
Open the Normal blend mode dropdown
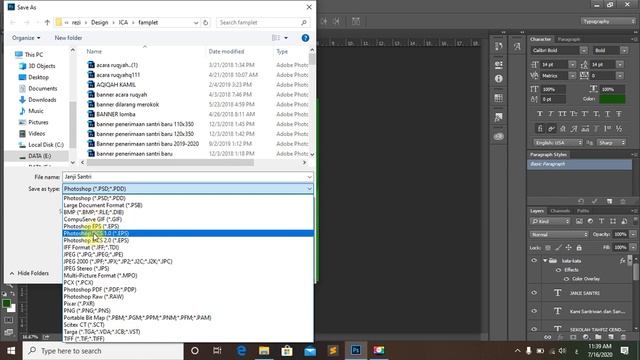pyautogui.click(x=559, y=234)
